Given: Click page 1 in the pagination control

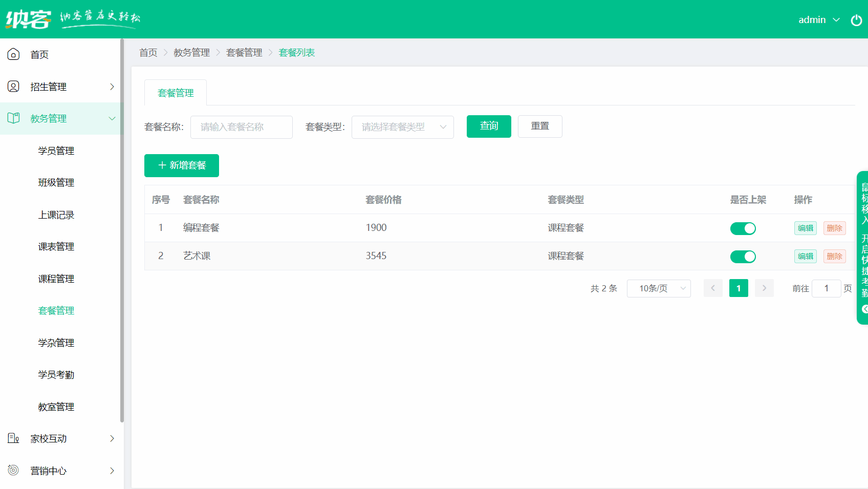Looking at the screenshot, I should tap(739, 288).
